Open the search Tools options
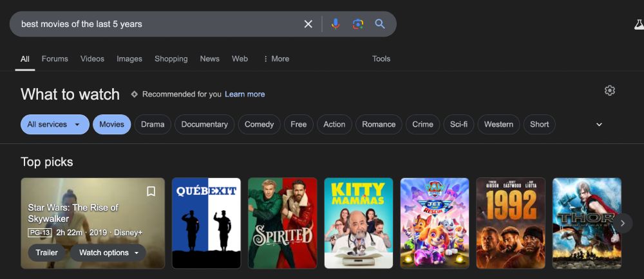 coord(381,59)
